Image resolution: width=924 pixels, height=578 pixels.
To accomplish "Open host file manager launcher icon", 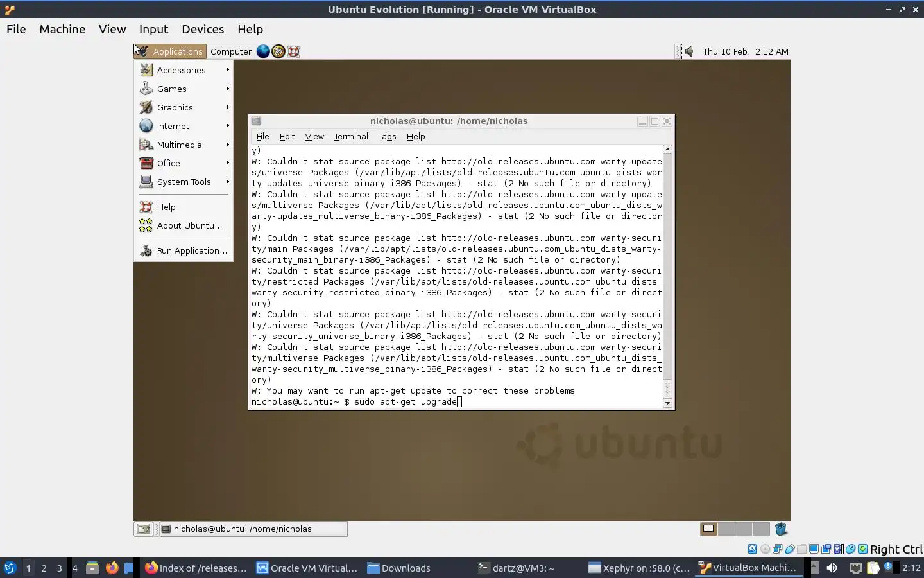I will click(x=92, y=568).
